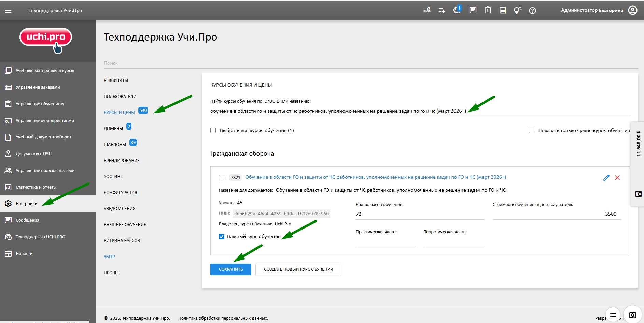Open Настройки in the left sidebar
Screen dimensions: 644x323
pos(48,204)
